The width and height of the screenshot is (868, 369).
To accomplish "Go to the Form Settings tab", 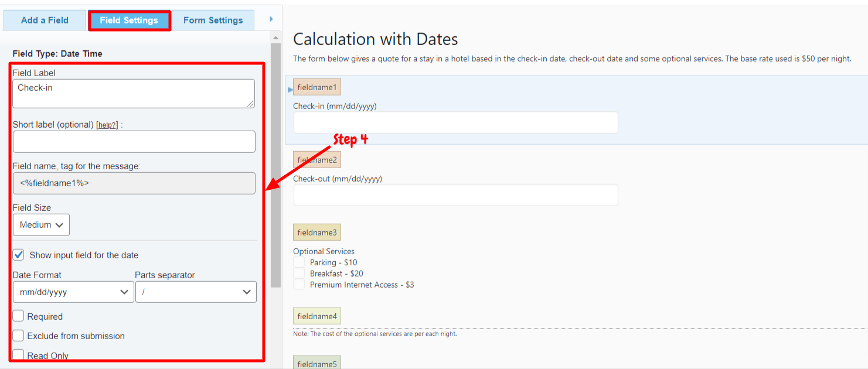I will pos(213,20).
